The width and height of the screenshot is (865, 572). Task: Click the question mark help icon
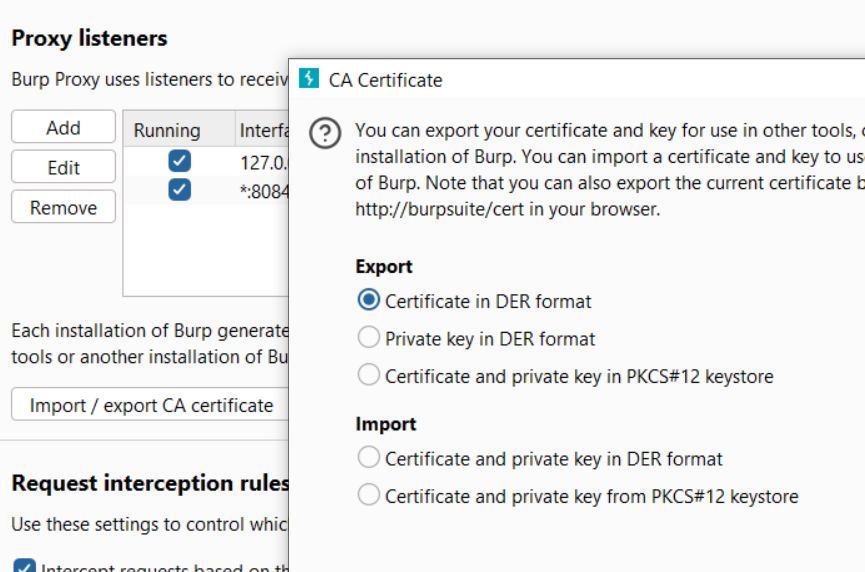click(x=325, y=134)
